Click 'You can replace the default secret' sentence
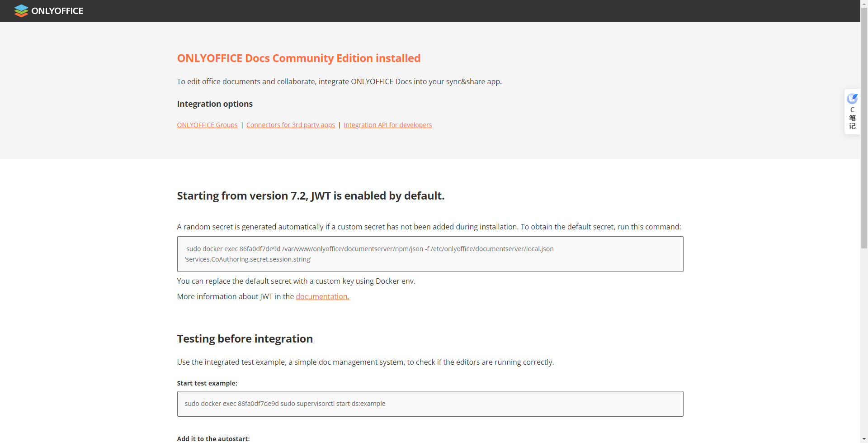Viewport: 868px width, 443px height. click(296, 281)
